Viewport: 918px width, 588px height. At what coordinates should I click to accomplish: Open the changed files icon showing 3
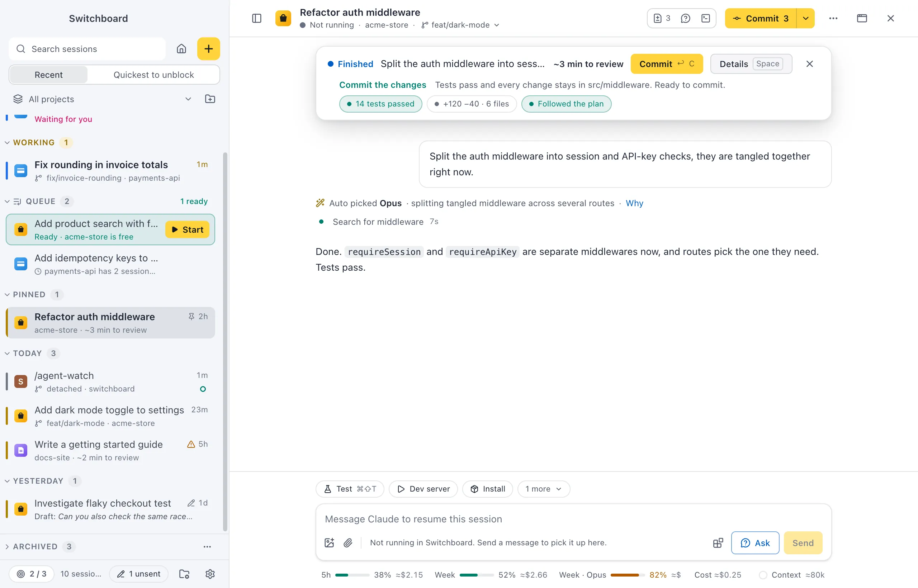click(662, 18)
